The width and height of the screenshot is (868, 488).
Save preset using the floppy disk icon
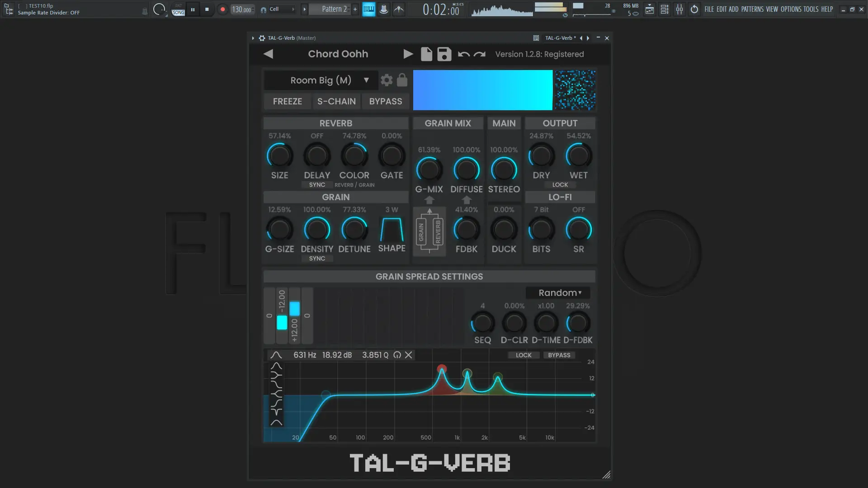click(444, 54)
